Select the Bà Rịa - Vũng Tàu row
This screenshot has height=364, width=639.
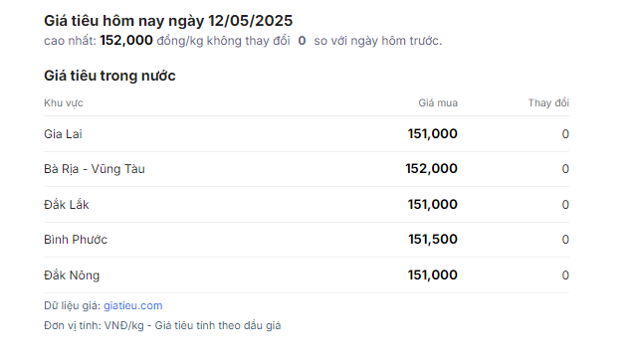(x=307, y=169)
